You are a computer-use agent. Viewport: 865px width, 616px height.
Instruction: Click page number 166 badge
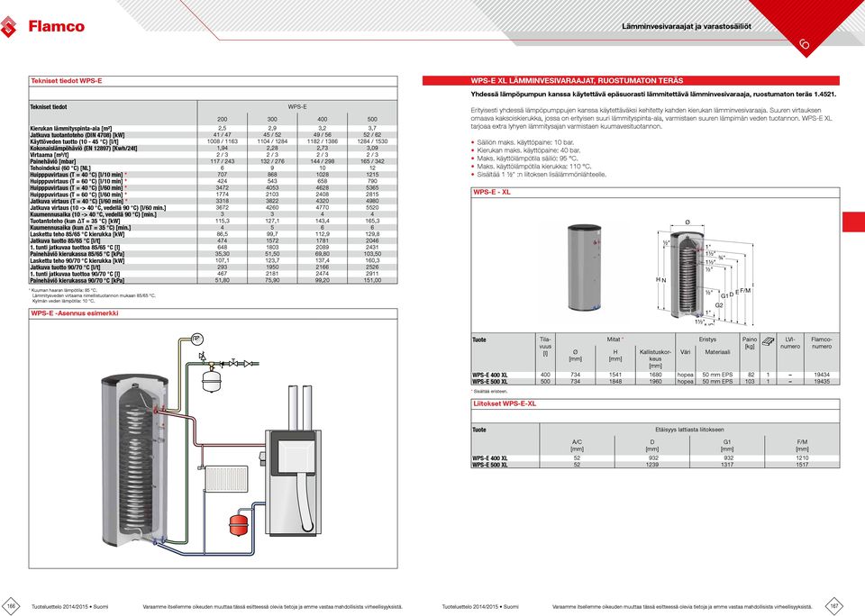click(10, 606)
